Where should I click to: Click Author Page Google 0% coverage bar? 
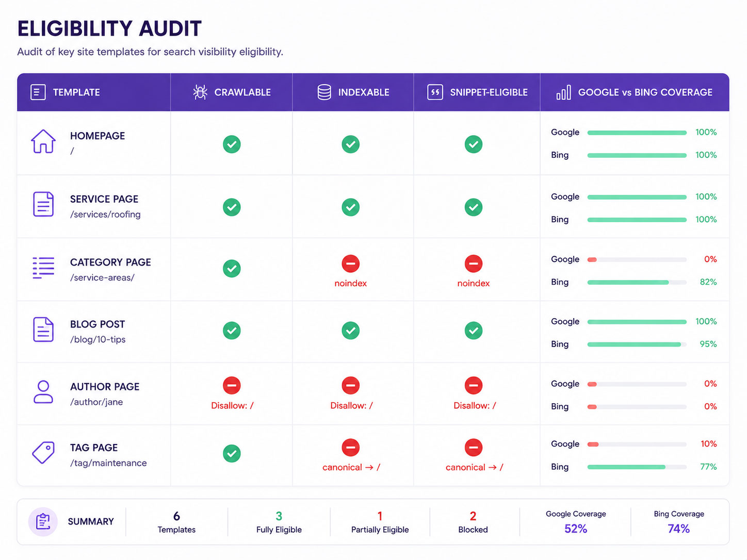(637, 384)
